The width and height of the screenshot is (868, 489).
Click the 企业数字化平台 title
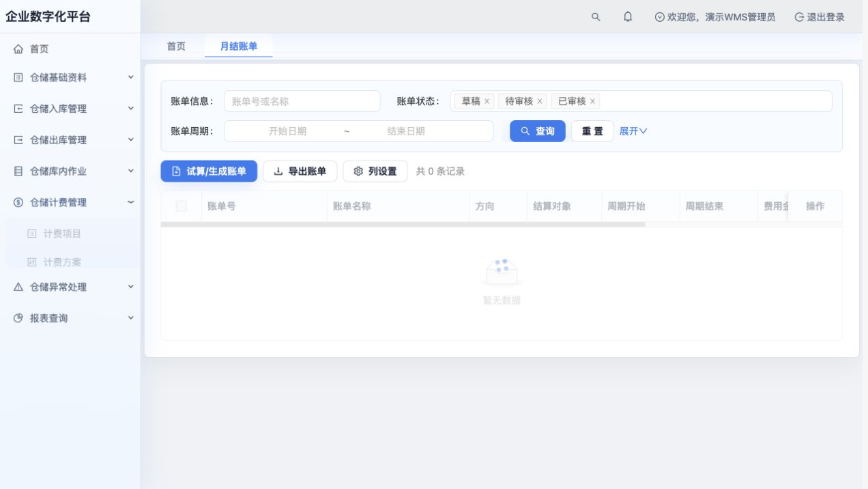point(48,16)
